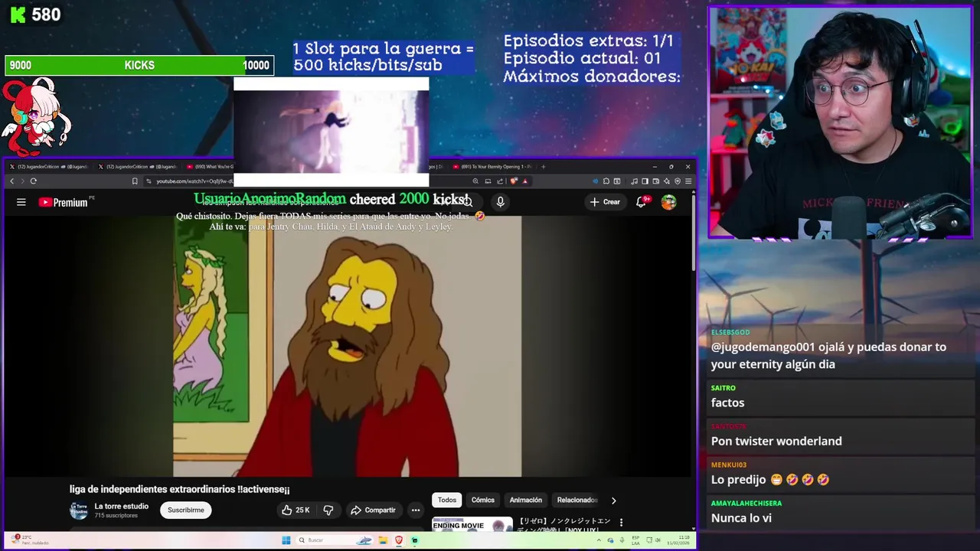
Task: Click 715 suscriptores text
Action: click(116, 516)
